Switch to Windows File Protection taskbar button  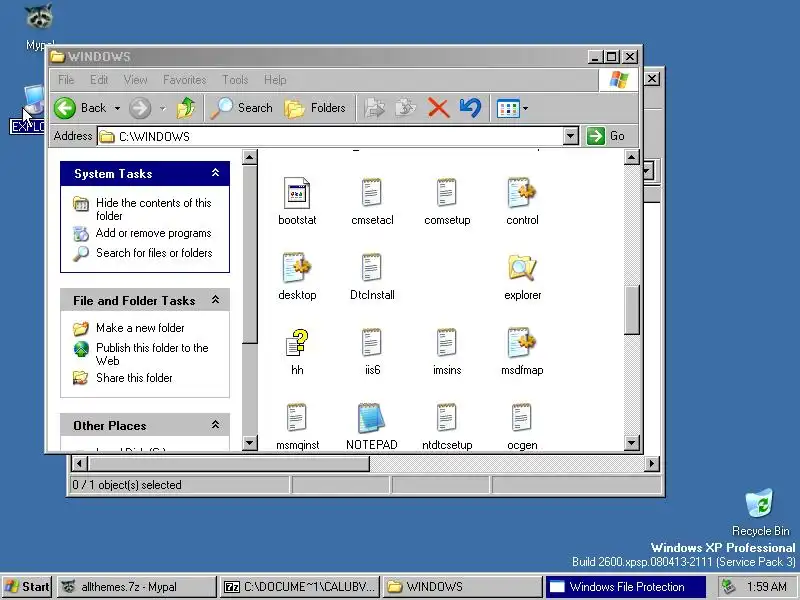[x=626, y=587]
